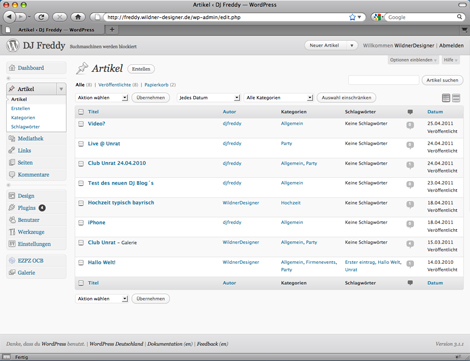The image size is (470, 361).
Task: Expand Neuer Artikel dropdown arrow
Action: coord(352,45)
